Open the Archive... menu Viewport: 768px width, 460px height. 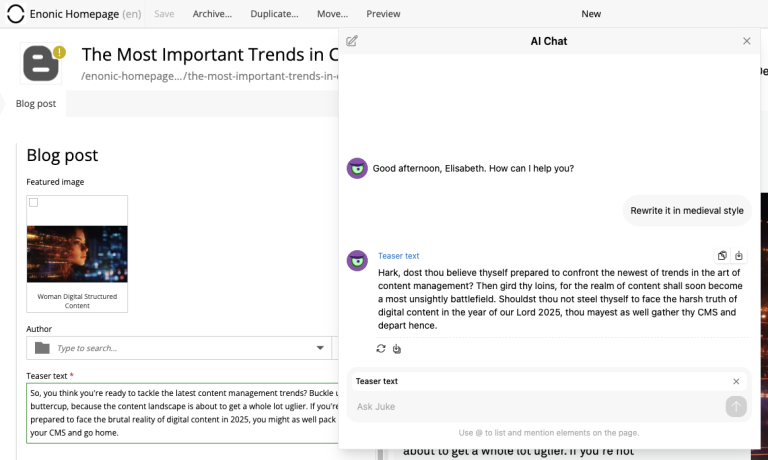coord(212,14)
